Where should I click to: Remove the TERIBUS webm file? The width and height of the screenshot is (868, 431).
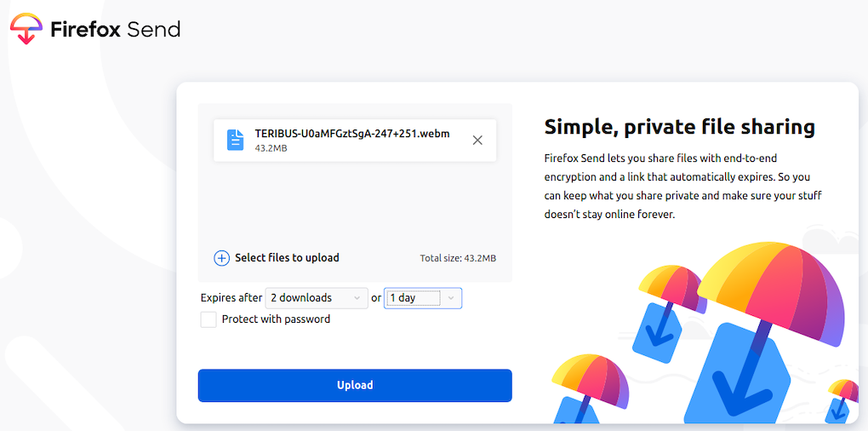click(x=477, y=140)
